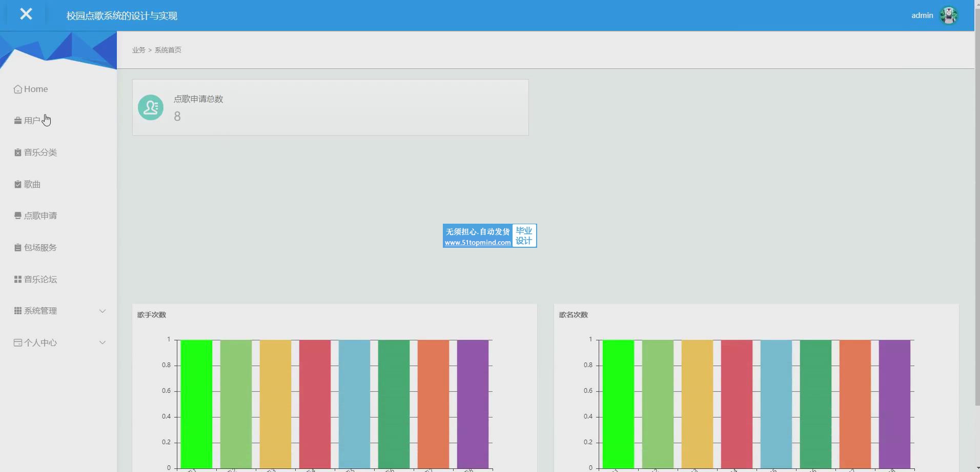980x472 pixels.
Task: Click the icon beside 音乐分类
Action: [18, 152]
